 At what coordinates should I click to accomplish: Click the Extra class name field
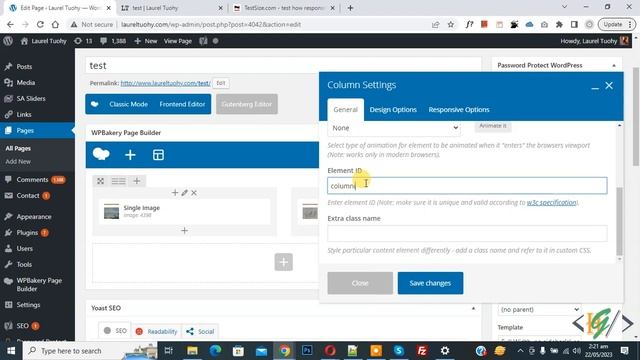pos(467,234)
